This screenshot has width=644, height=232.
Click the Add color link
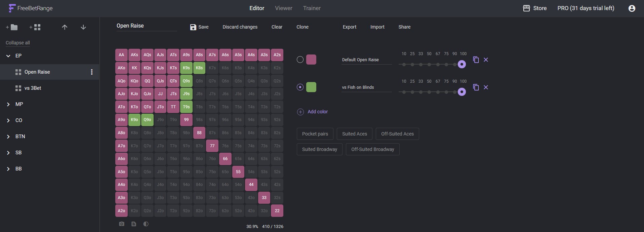pos(317,112)
